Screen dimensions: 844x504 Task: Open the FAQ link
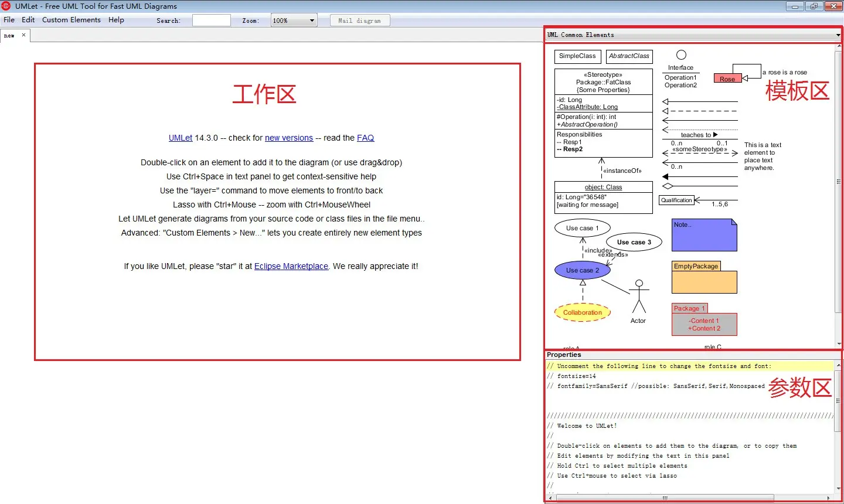click(x=365, y=138)
